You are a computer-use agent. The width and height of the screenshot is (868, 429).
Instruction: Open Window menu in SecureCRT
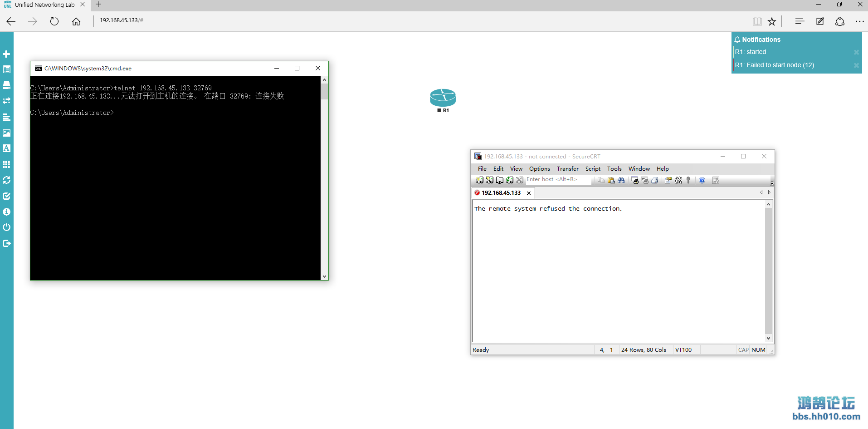pos(639,168)
